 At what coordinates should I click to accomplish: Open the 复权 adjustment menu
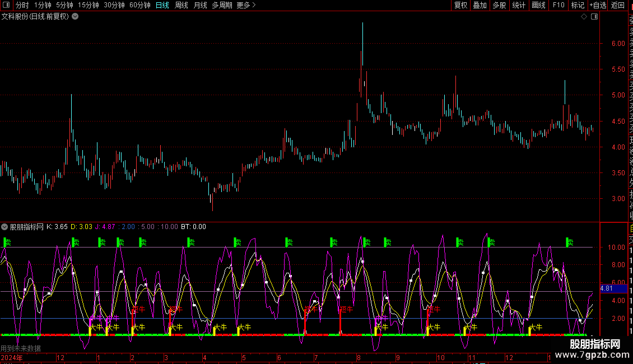click(x=460, y=5)
